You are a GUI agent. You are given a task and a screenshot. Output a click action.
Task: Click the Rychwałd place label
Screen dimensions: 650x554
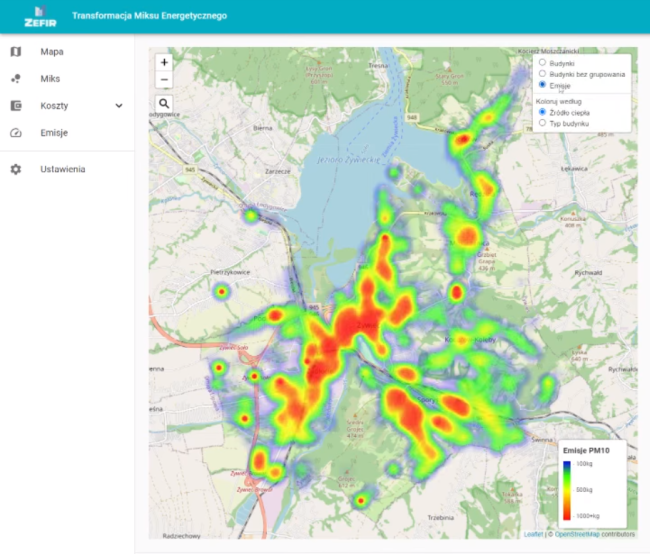pos(588,272)
